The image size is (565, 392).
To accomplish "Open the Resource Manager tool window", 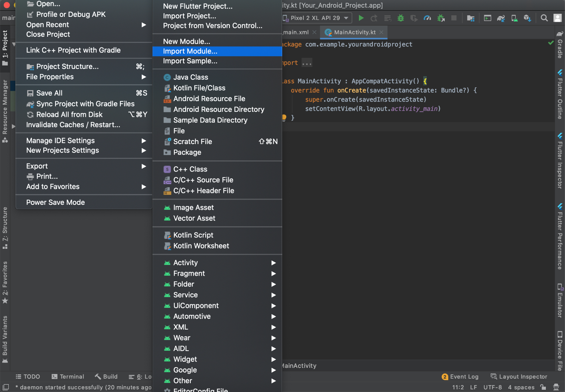I will tap(5, 111).
